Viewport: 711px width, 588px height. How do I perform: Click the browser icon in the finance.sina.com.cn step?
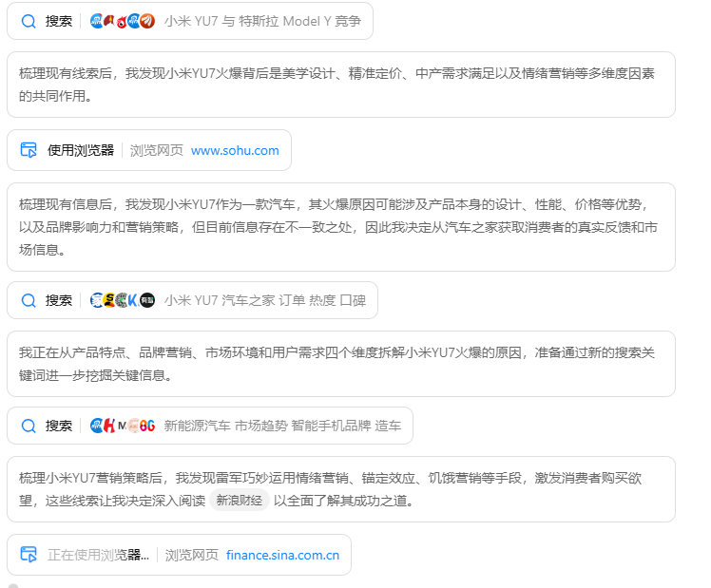point(29,555)
